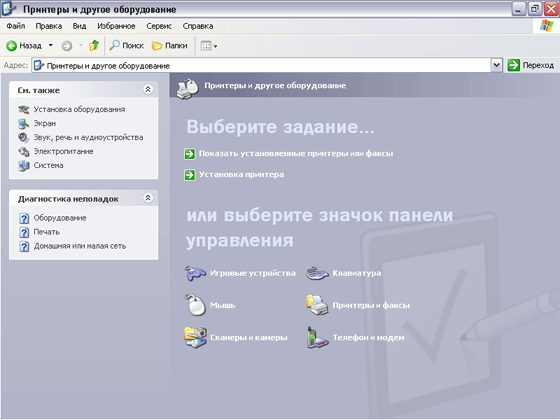Open the address bar dropdown arrow
The height and width of the screenshot is (420, 560).
pyautogui.click(x=496, y=65)
